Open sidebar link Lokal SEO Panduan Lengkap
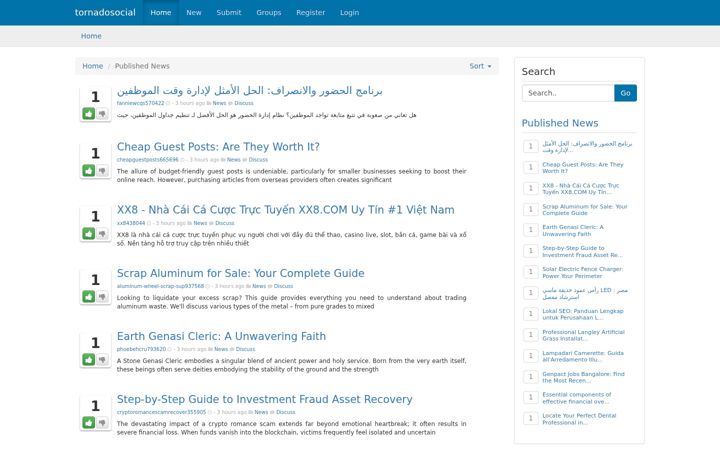720x450 pixels. (583, 314)
